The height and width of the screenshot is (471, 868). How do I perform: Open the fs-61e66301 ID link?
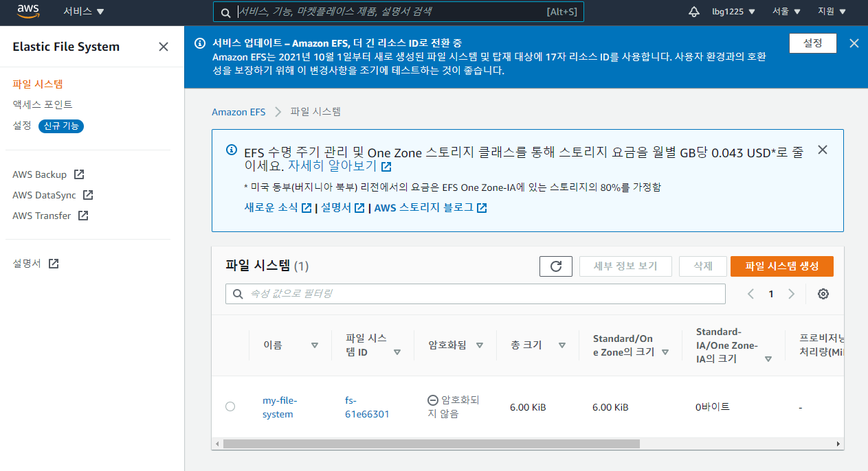[367, 407]
